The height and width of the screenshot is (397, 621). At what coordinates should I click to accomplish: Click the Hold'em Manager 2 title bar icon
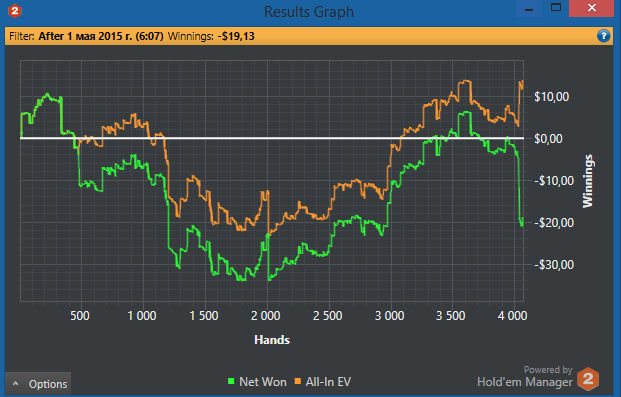click(x=15, y=11)
